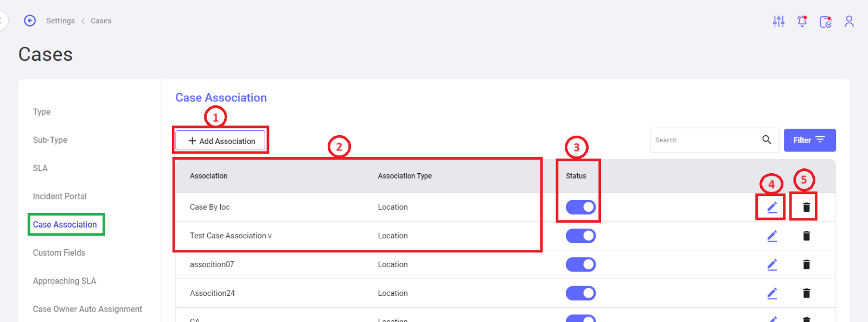Image resolution: width=868 pixels, height=322 pixels.
Task: Open Case Owner Auto Assignment section
Action: click(x=87, y=310)
